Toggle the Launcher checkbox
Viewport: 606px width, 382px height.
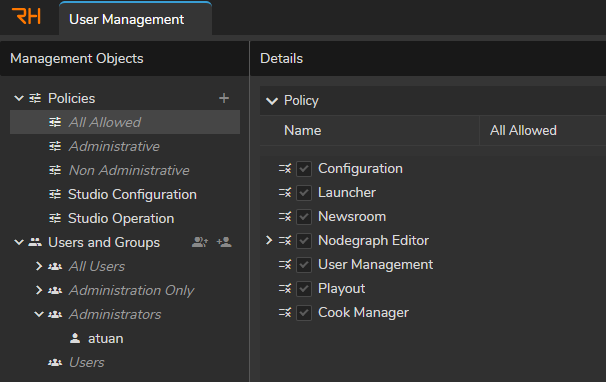click(x=304, y=193)
